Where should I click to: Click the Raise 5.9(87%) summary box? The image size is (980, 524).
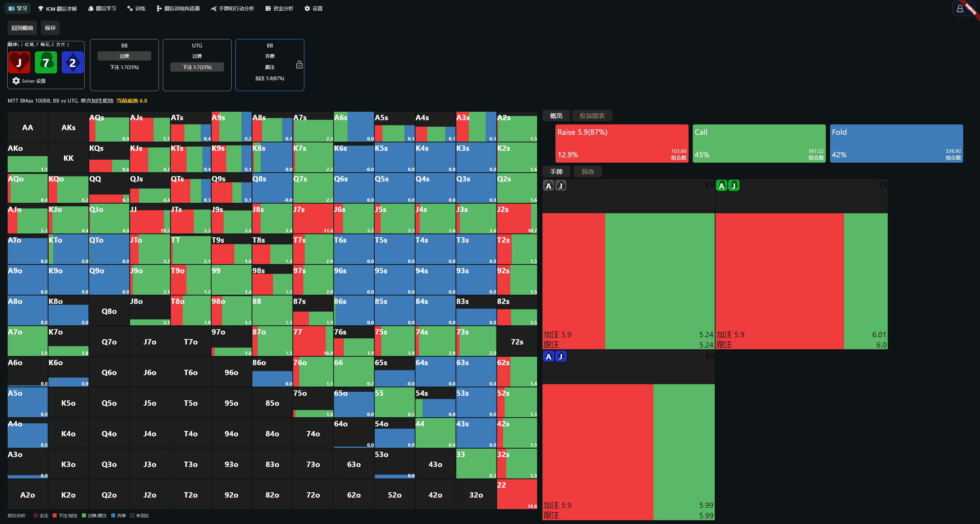point(622,144)
